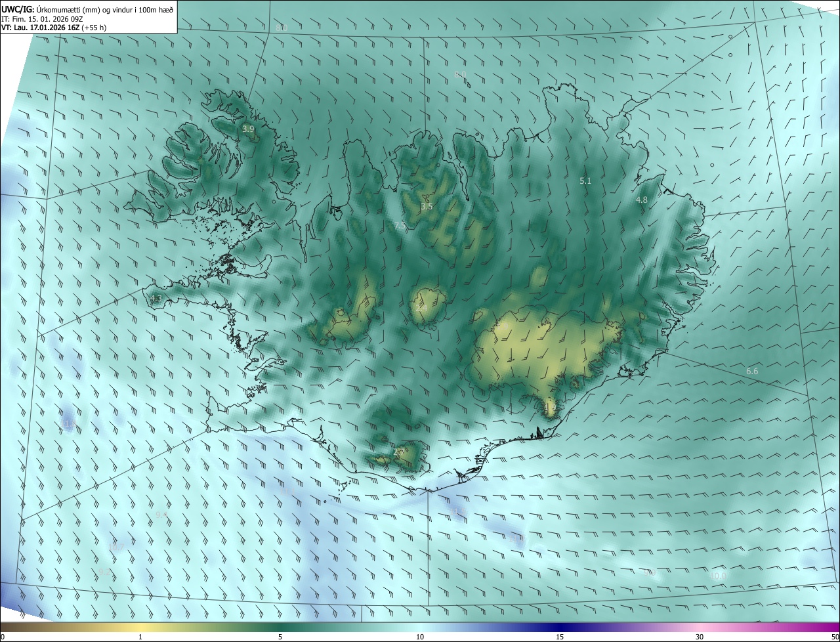Click the 3.9 value over the Westfjords
Screen dimensions: 840x642
pyautogui.click(x=248, y=129)
